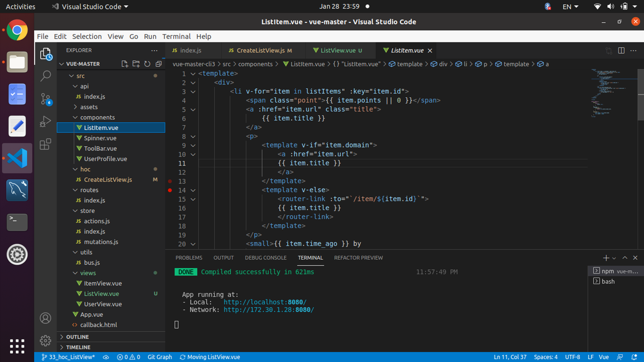
Task: Click the 33_hoc_ListView branch in status bar
Action: (68, 357)
